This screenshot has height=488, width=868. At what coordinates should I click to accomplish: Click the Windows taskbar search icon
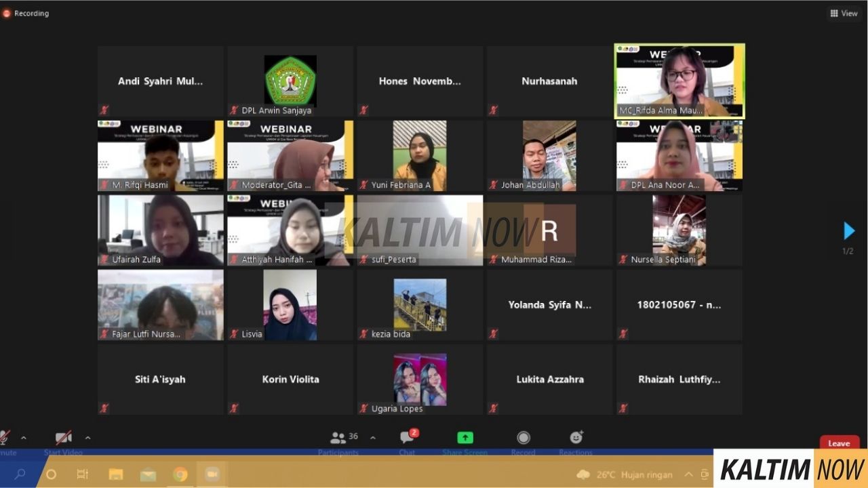[x=20, y=474]
